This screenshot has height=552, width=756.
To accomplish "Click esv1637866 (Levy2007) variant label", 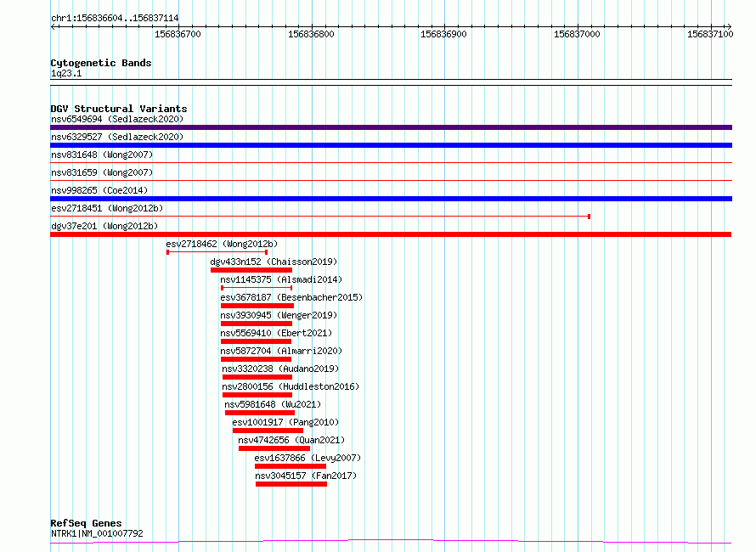I will (x=307, y=458).
